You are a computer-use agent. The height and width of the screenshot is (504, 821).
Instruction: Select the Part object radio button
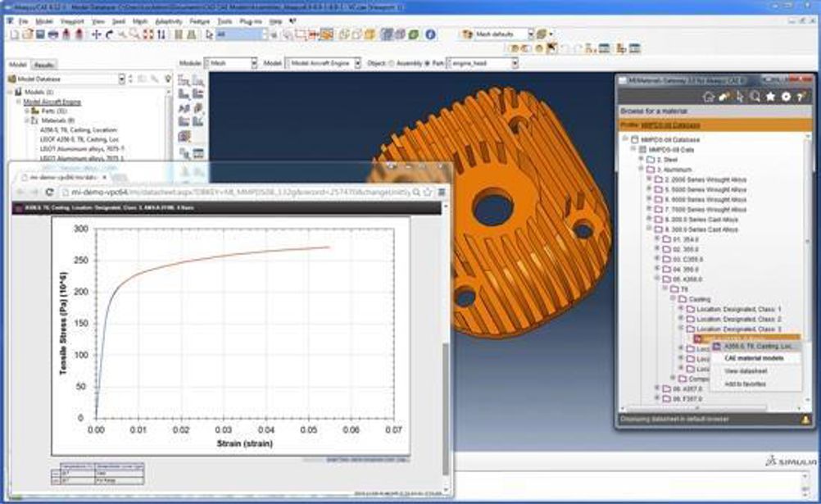tap(427, 63)
